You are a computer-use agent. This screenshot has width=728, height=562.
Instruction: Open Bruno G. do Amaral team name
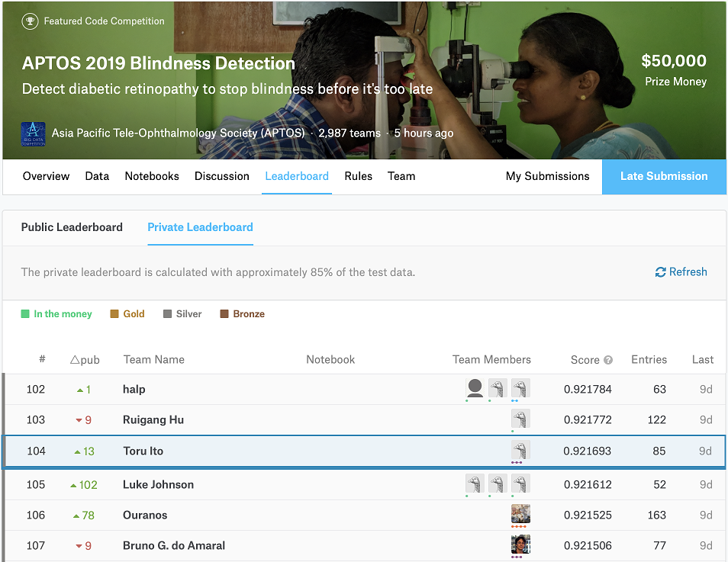174,546
